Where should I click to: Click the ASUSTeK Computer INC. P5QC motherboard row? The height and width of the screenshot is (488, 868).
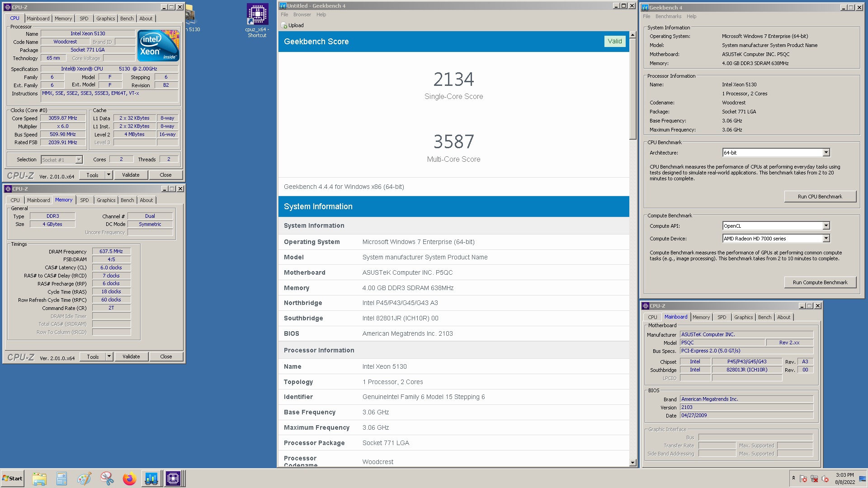tap(453, 272)
